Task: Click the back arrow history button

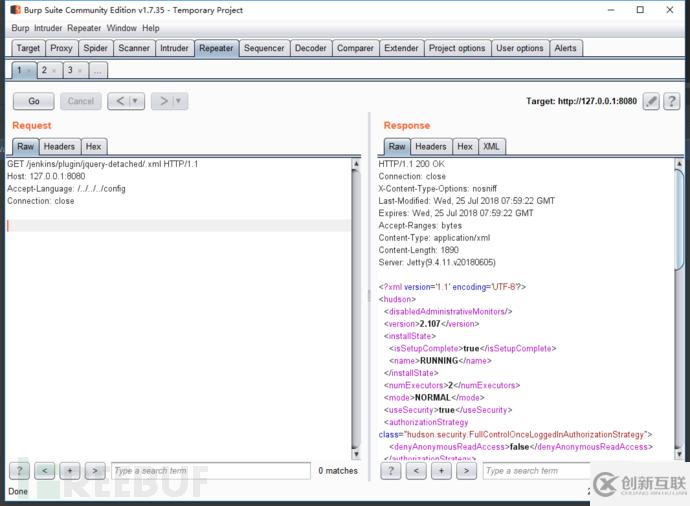Action: pyautogui.click(x=120, y=101)
